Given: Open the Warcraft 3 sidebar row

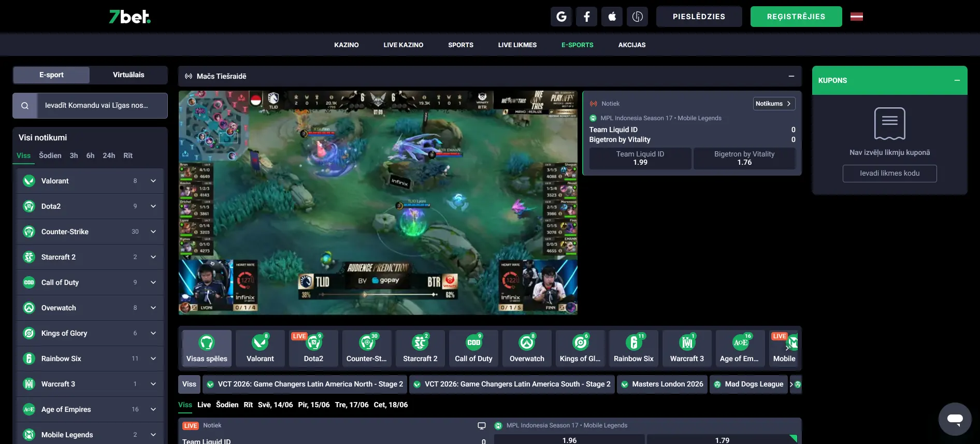Looking at the screenshot, I should (x=90, y=384).
